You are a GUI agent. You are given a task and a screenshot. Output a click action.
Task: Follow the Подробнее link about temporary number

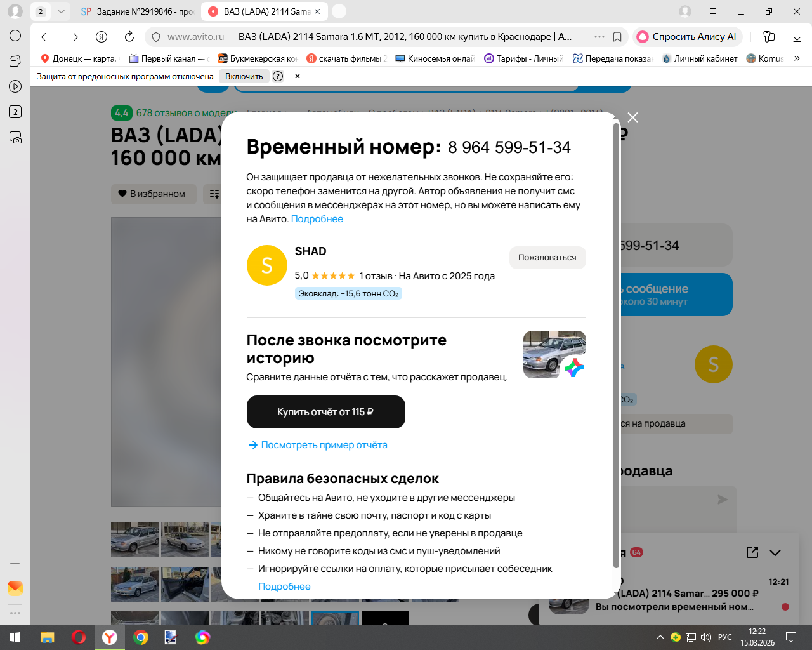317,219
